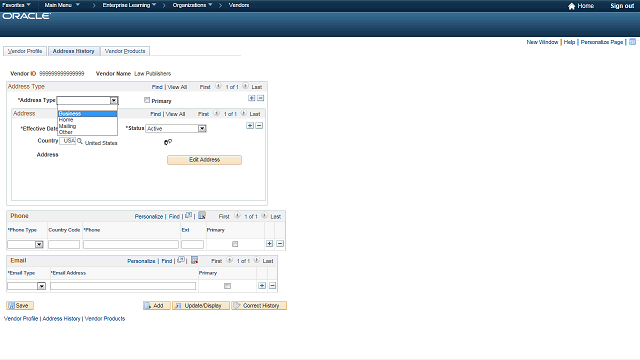The image size is (640, 360).
Task: Click Personalize link in Phone grid
Action: pos(149,216)
